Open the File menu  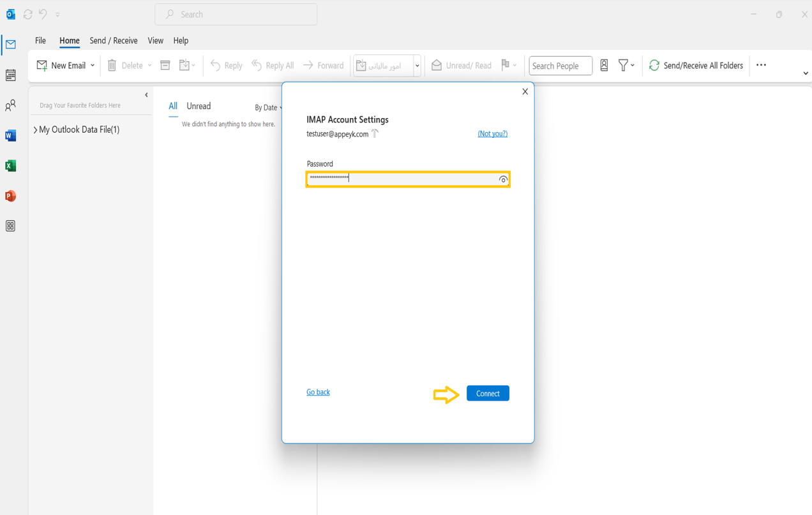tap(40, 40)
